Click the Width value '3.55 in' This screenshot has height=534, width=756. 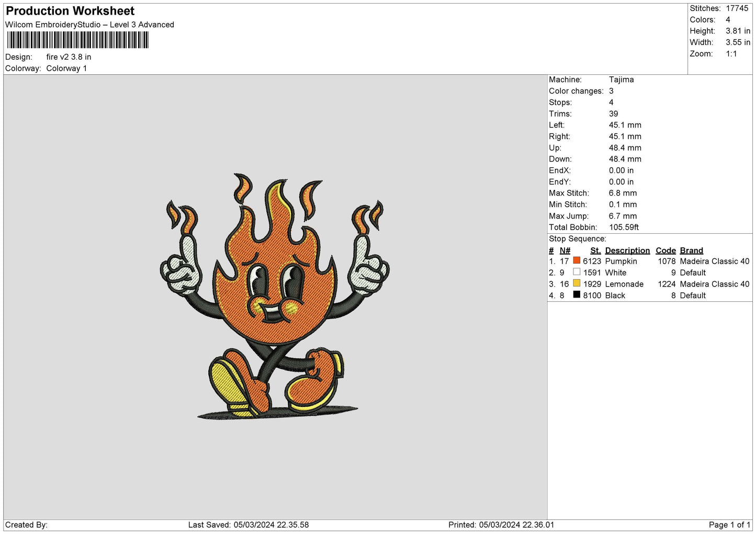(x=738, y=42)
